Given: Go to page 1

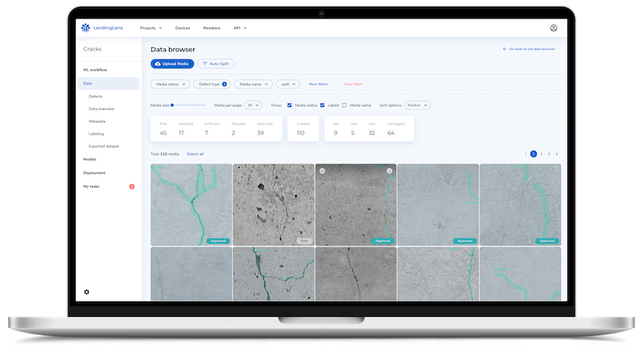Looking at the screenshot, I should click(534, 154).
